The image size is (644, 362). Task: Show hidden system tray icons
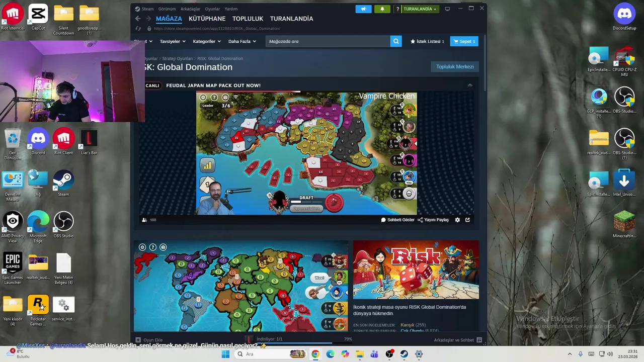[570, 354]
